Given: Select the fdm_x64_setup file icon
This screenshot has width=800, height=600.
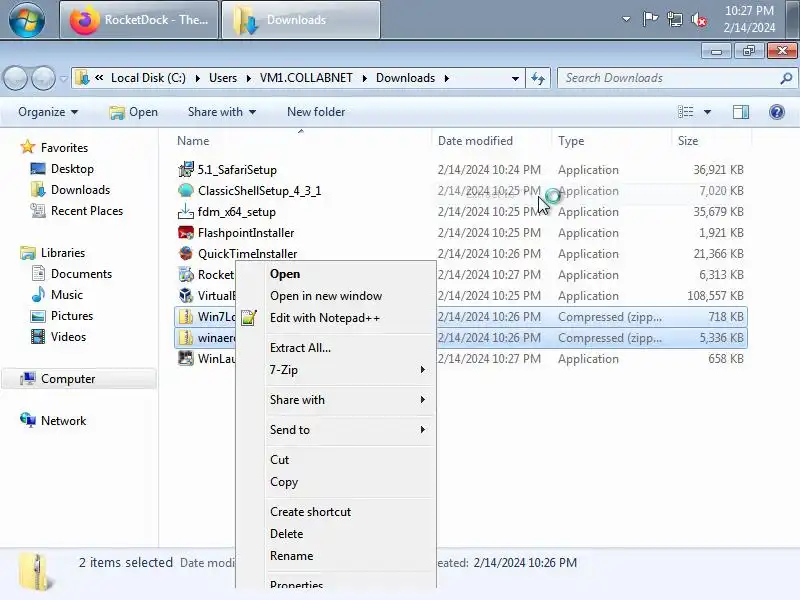Looking at the screenshot, I should coord(186,211).
